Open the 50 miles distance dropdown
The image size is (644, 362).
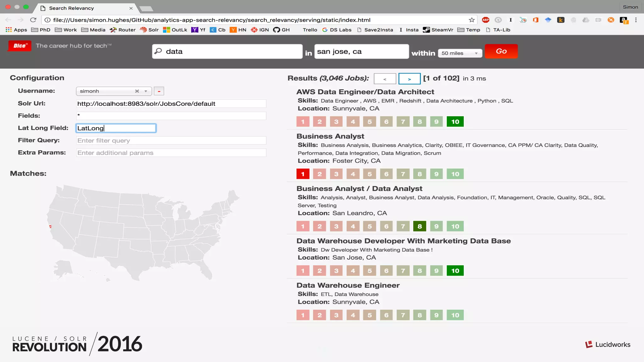coord(459,53)
